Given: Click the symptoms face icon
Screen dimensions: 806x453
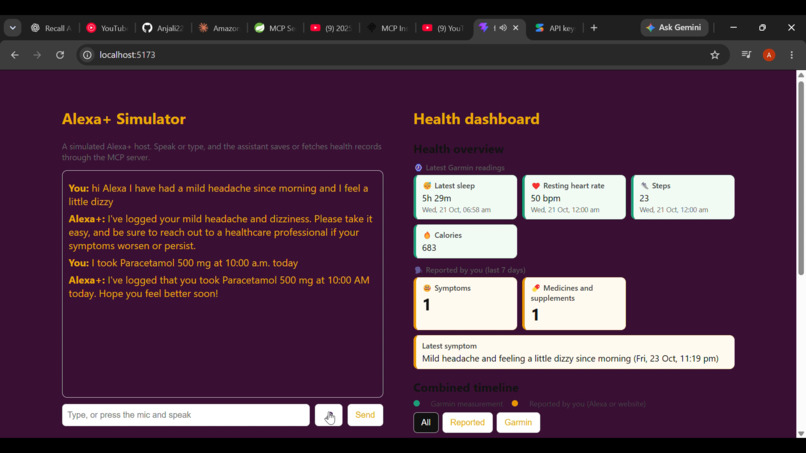Looking at the screenshot, I should click(427, 288).
